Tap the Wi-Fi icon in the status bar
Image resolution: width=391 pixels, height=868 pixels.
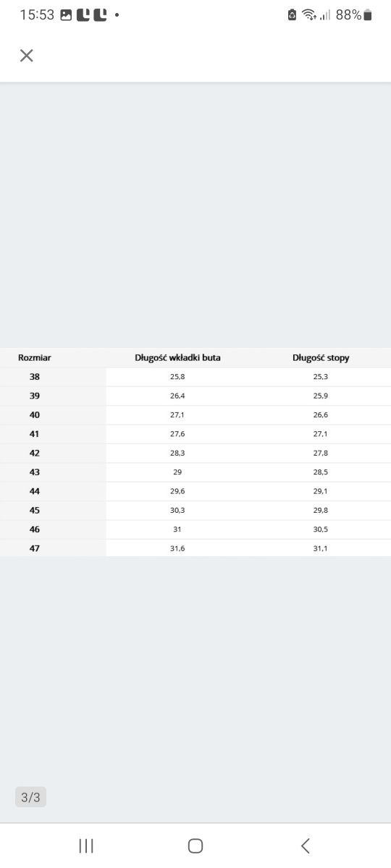click(x=309, y=14)
